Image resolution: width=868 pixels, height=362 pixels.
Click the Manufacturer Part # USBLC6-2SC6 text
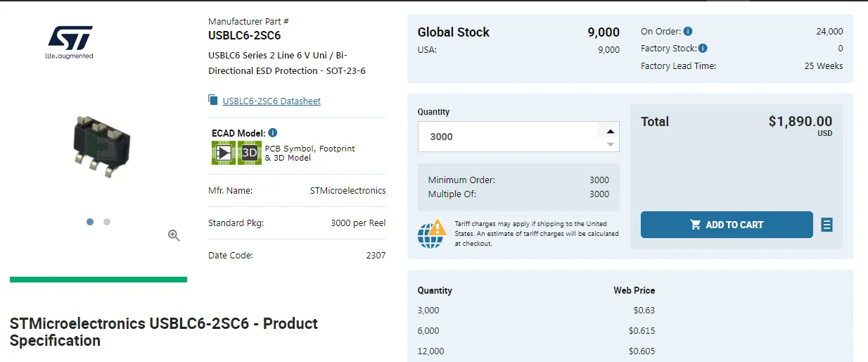coord(244,35)
